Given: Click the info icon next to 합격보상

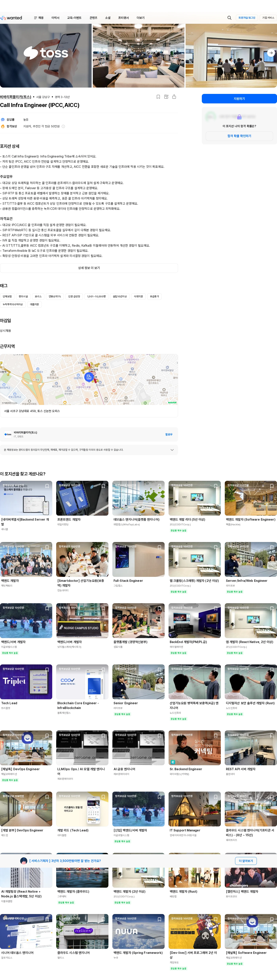Looking at the screenshot, I should (x=64, y=126).
